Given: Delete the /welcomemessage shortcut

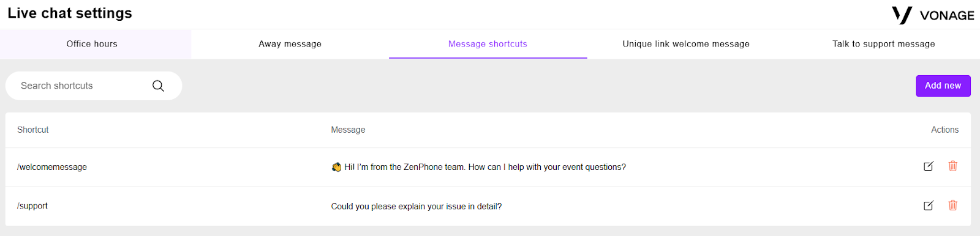Looking at the screenshot, I should tap(952, 166).
